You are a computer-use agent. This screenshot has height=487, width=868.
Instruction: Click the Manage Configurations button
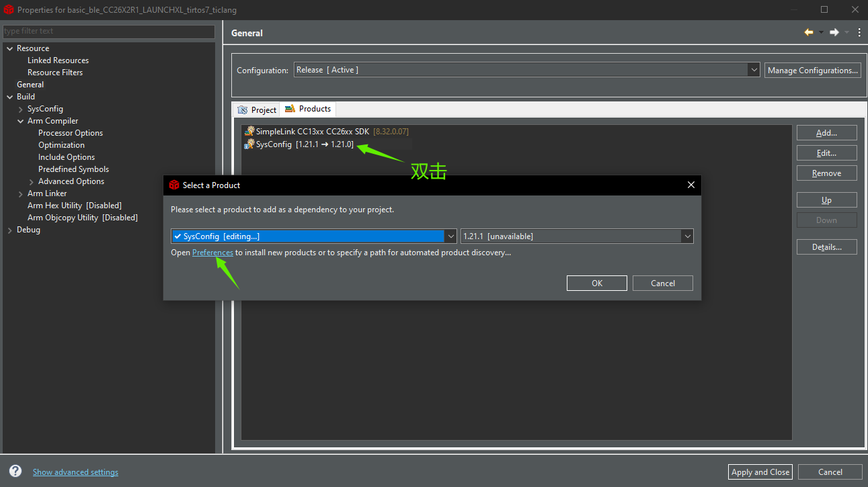[x=813, y=70]
